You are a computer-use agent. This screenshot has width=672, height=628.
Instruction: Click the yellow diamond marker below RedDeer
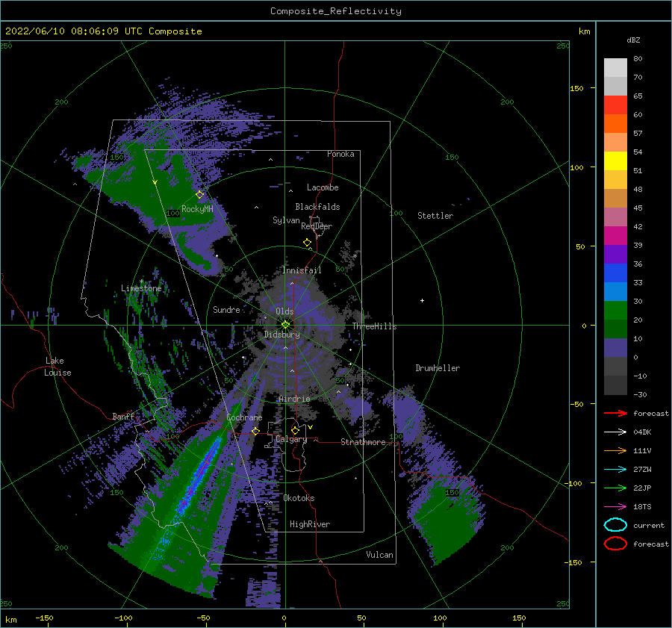coord(308,243)
